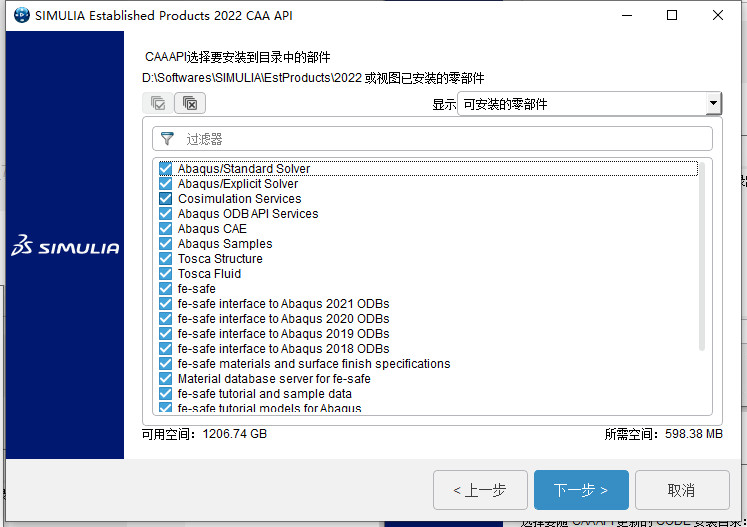Toggle fe-safe interface to Abaqus 2021 ODBs checkbox
747x527 pixels.
165,304
